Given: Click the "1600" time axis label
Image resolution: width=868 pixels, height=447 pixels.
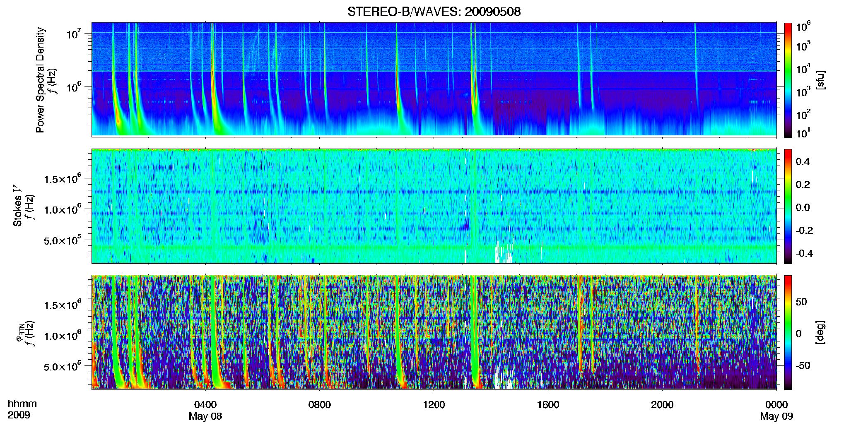Looking at the screenshot, I should (x=548, y=405).
